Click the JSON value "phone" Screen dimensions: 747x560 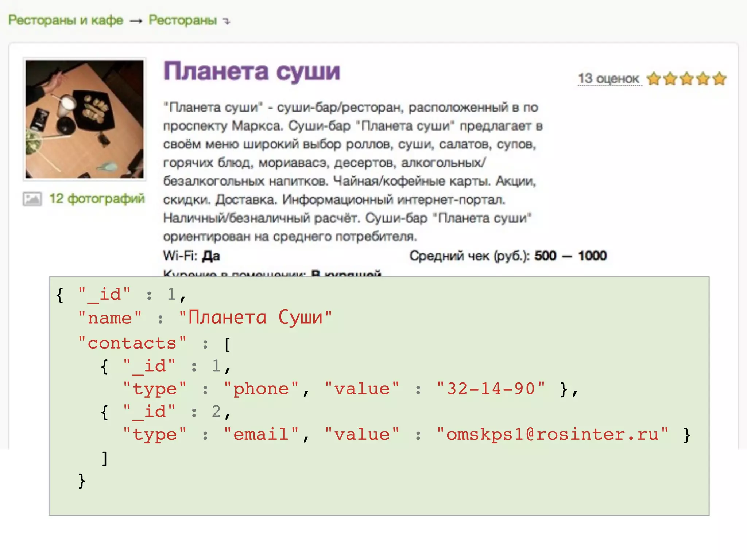click(x=261, y=389)
